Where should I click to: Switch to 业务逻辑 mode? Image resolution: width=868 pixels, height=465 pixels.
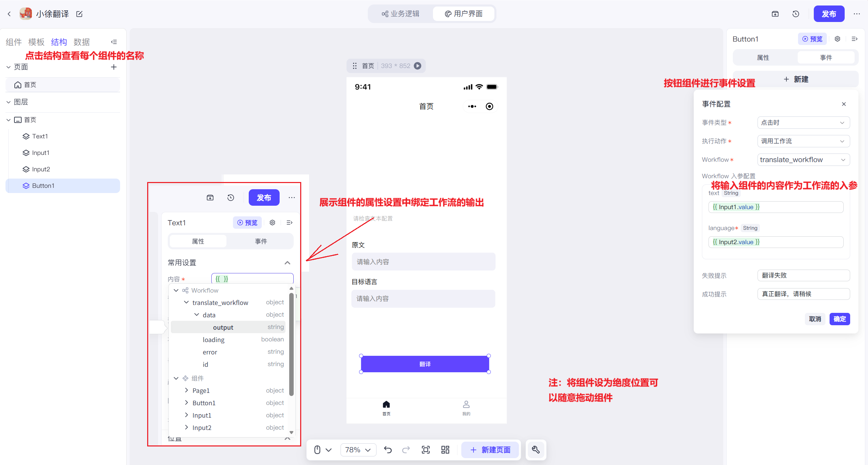tap(400, 14)
